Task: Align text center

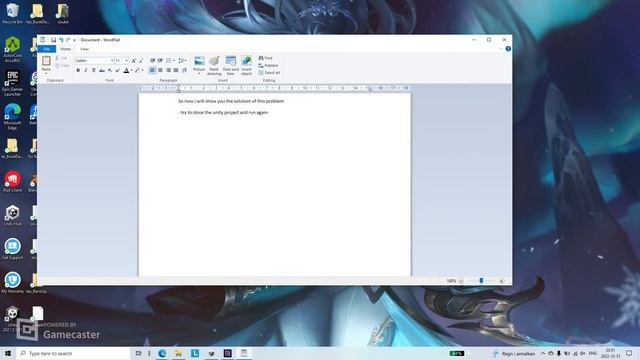Action: point(160,70)
